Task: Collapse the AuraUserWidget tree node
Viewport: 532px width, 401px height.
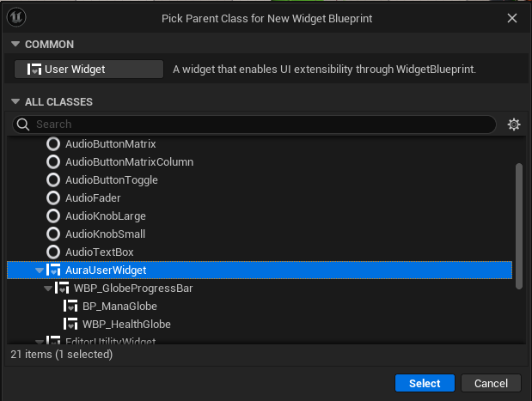Action: 40,270
